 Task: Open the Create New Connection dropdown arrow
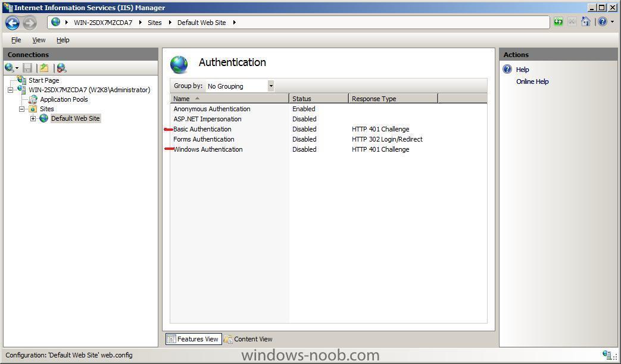pyautogui.click(x=17, y=68)
